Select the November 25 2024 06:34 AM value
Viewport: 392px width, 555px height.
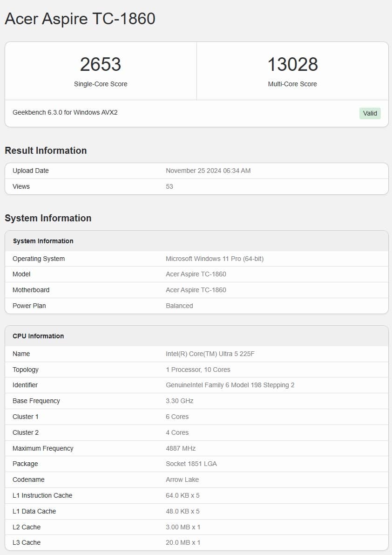(x=208, y=171)
